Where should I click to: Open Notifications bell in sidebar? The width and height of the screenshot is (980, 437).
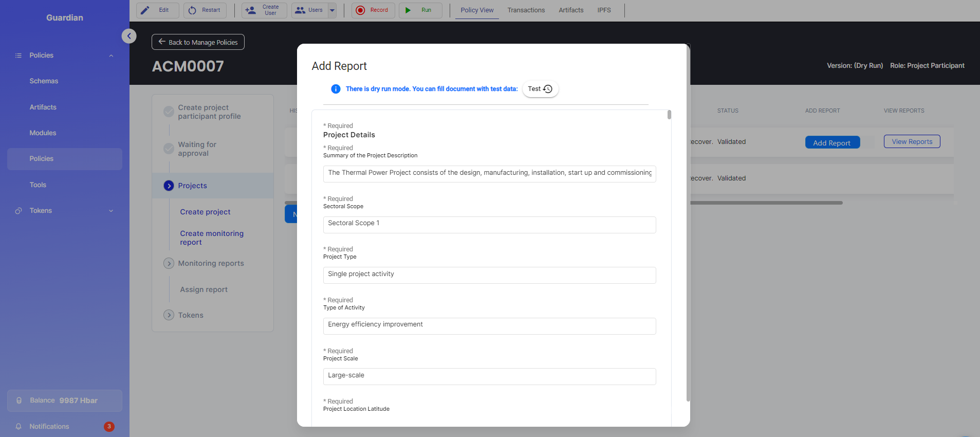pos(19,426)
